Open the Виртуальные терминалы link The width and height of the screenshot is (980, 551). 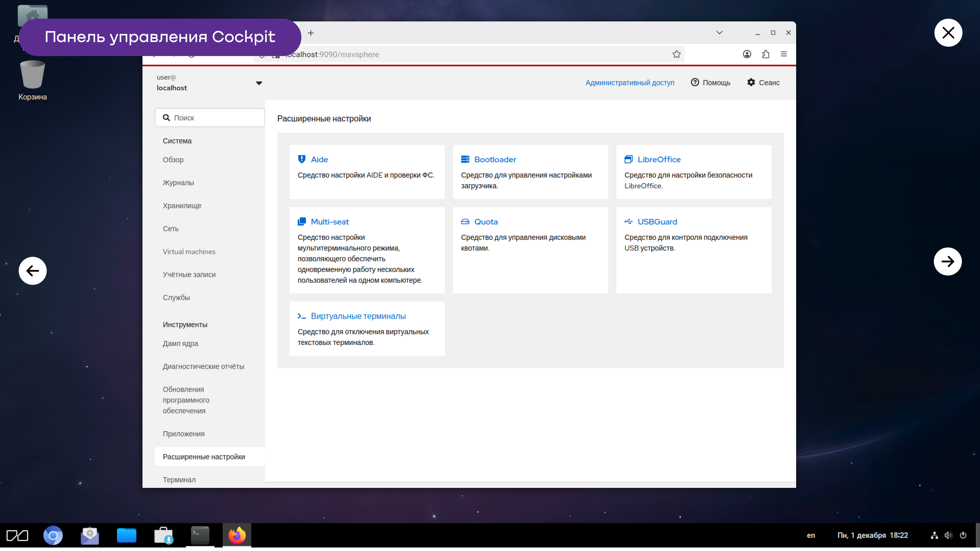coord(358,316)
